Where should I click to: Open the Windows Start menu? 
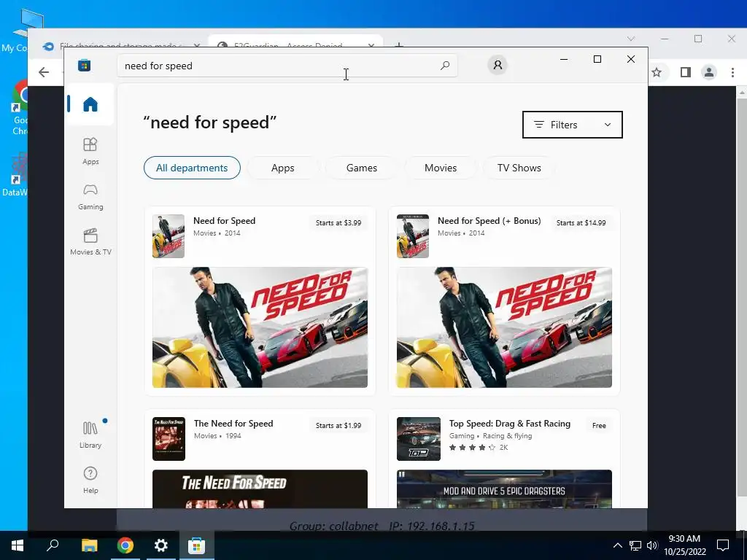coord(18,545)
